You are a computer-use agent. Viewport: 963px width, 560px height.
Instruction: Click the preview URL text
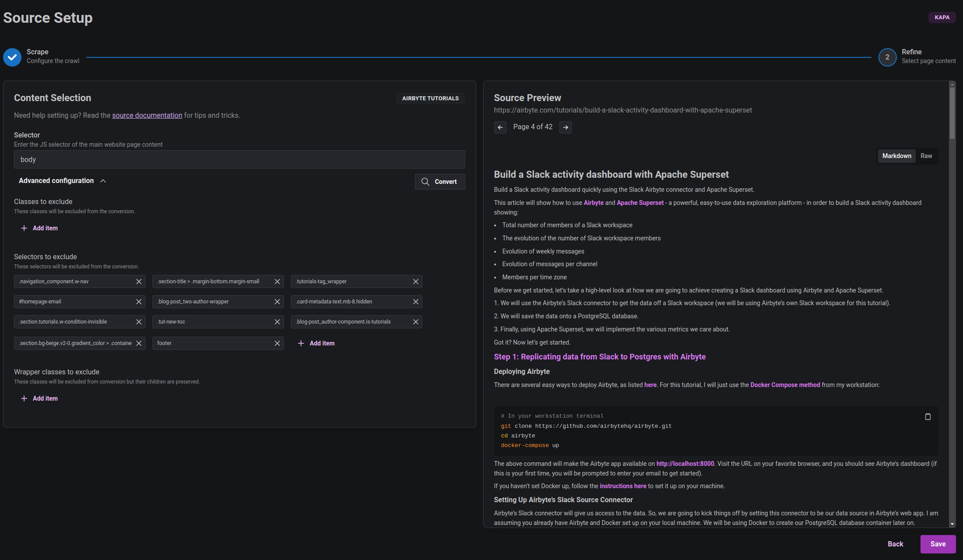coord(623,110)
